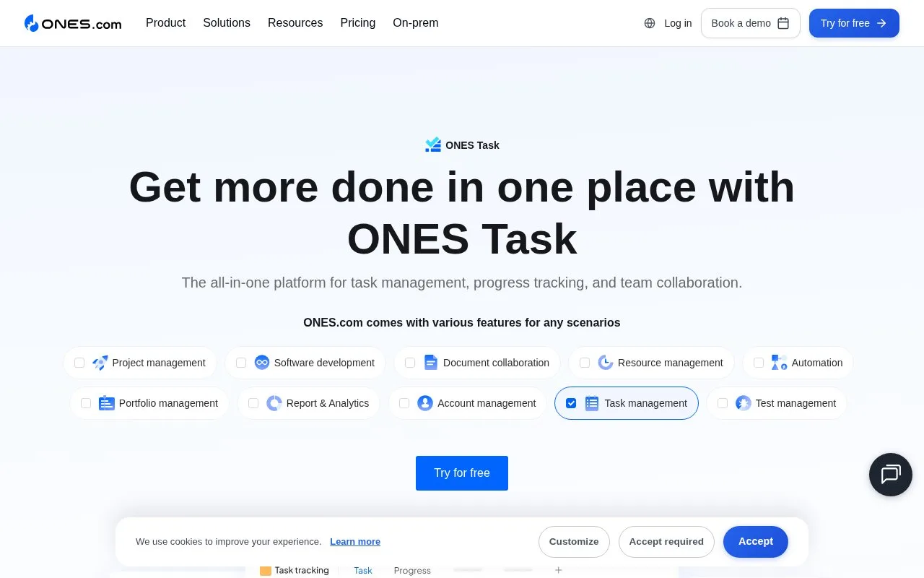Click the "Task tracking" label in the preview
The image size is (924, 578).
[302, 571]
